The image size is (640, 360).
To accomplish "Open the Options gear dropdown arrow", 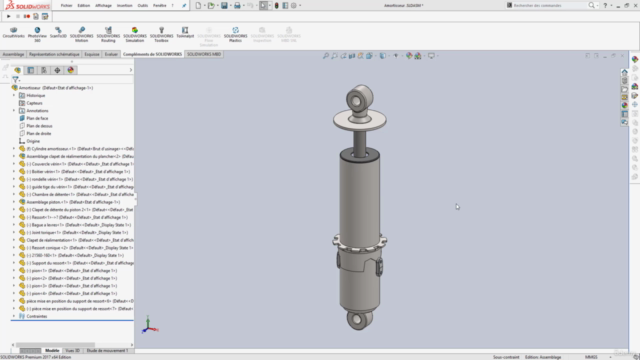I will tap(300, 5).
